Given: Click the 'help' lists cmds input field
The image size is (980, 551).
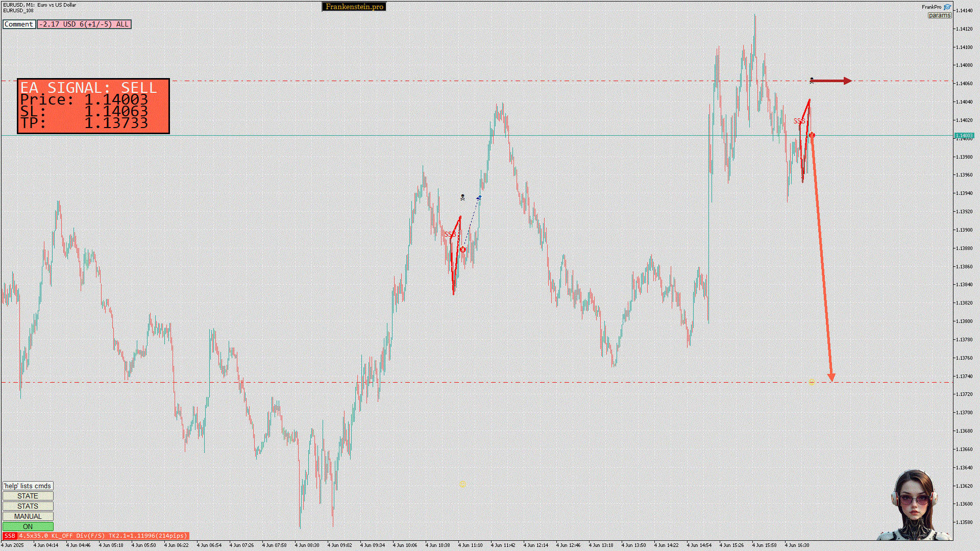Looking at the screenshot, I should pos(28,486).
